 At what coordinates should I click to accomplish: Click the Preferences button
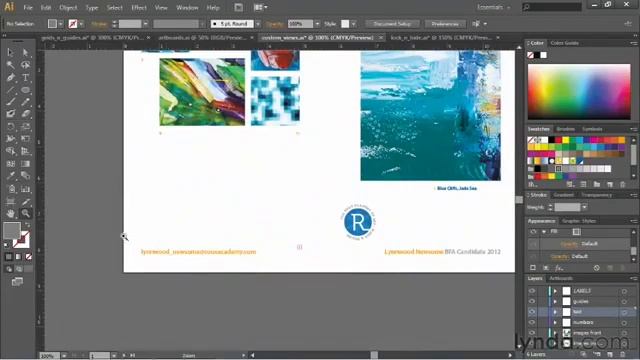[445, 24]
